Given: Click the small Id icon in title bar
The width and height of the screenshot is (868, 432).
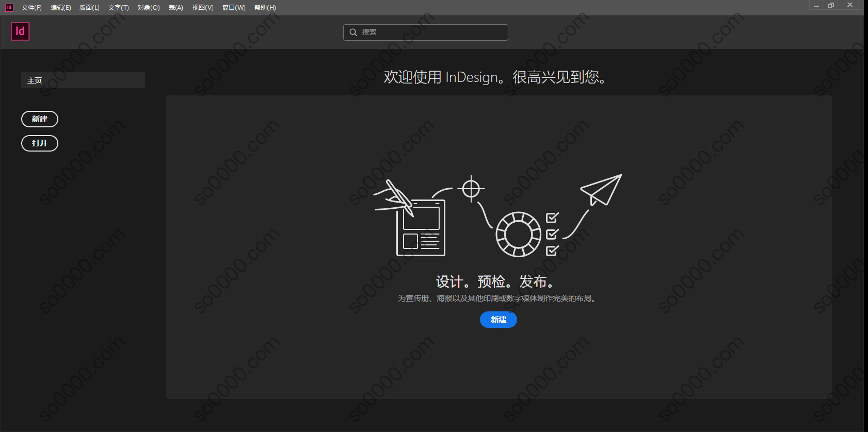Looking at the screenshot, I should (x=9, y=7).
